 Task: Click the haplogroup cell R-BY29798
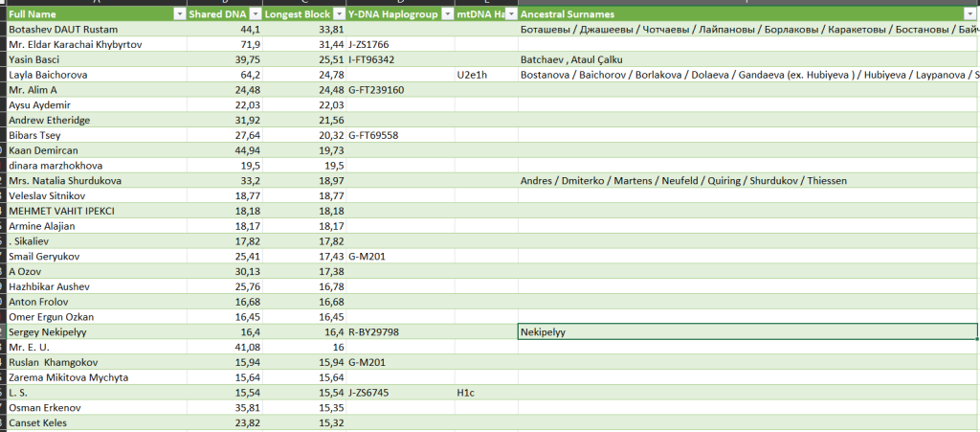pos(399,332)
